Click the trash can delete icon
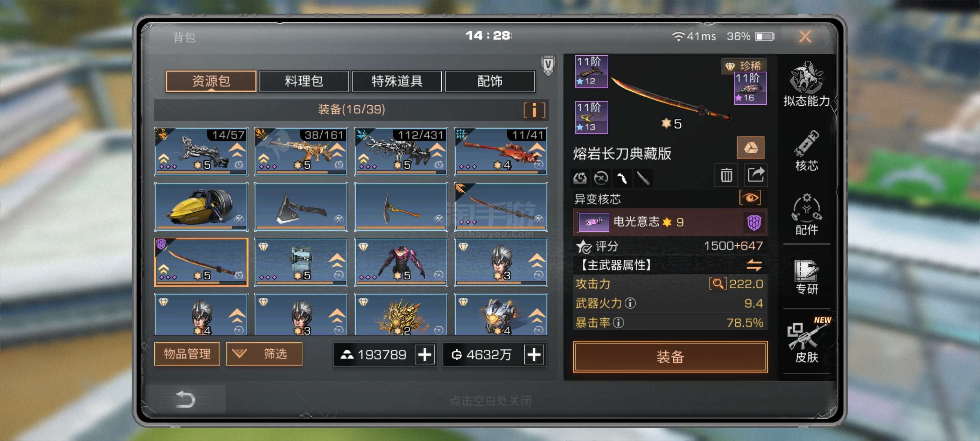The image size is (980, 441). [726, 175]
